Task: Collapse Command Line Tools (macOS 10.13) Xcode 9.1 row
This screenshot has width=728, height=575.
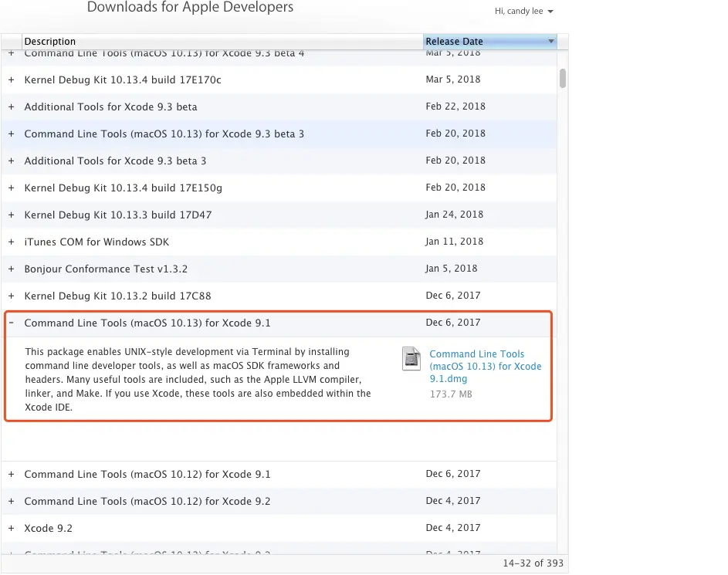Action: pyautogui.click(x=11, y=323)
